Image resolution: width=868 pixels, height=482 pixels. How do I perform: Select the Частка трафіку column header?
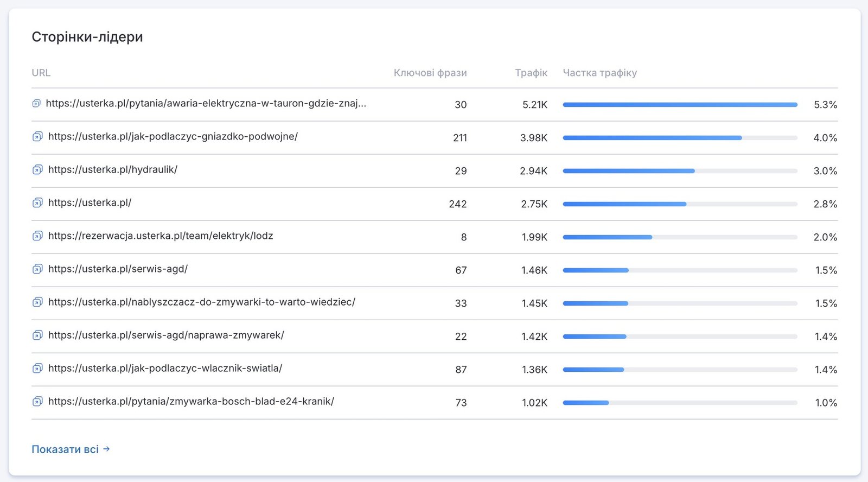tap(600, 73)
